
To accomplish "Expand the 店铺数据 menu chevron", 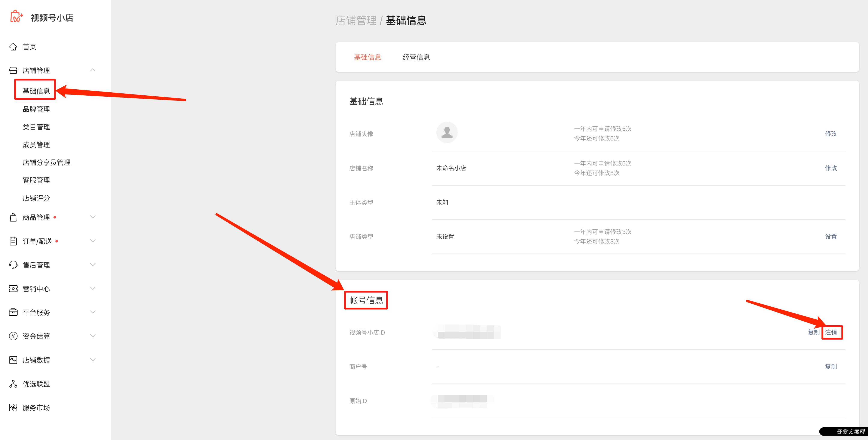I will coord(93,360).
